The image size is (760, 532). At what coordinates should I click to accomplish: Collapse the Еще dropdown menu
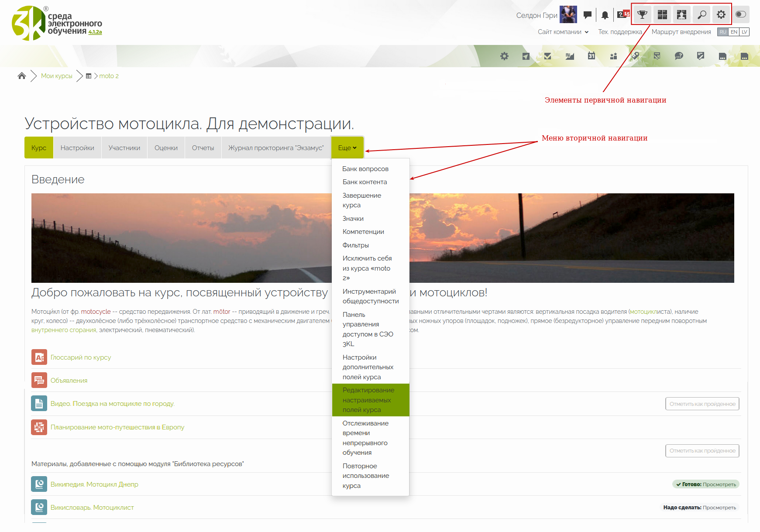pos(347,148)
